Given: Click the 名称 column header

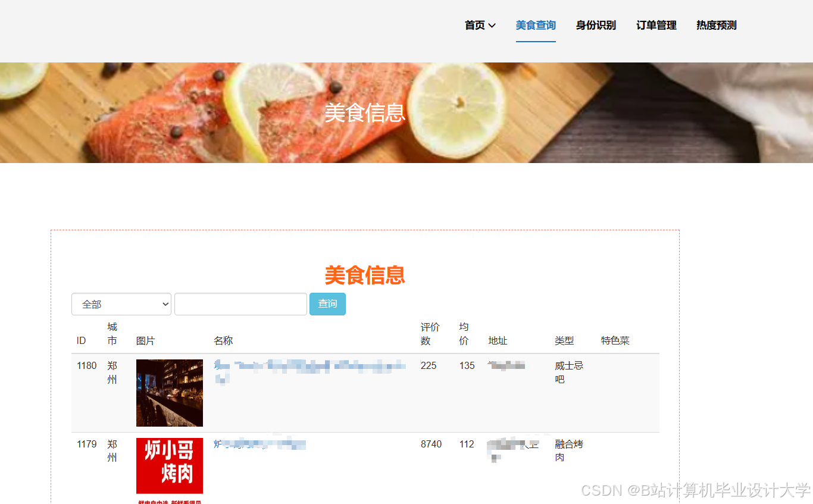Looking at the screenshot, I should [223, 341].
